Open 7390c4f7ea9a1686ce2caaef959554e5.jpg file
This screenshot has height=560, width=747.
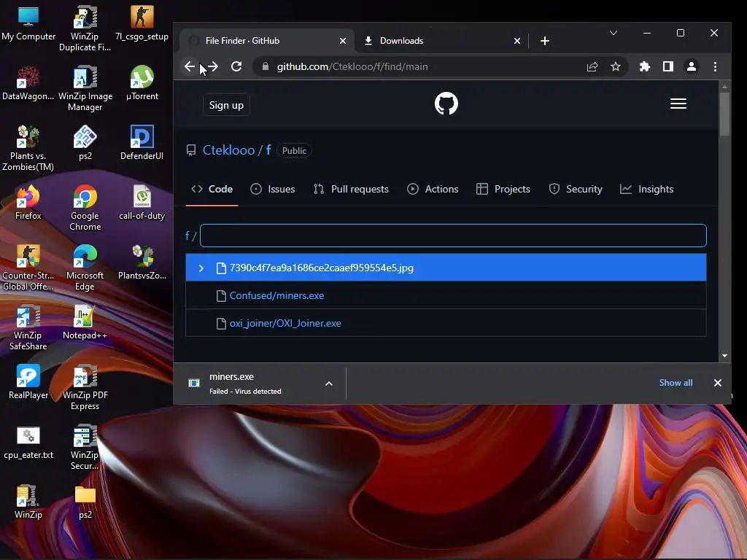tap(322, 268)
